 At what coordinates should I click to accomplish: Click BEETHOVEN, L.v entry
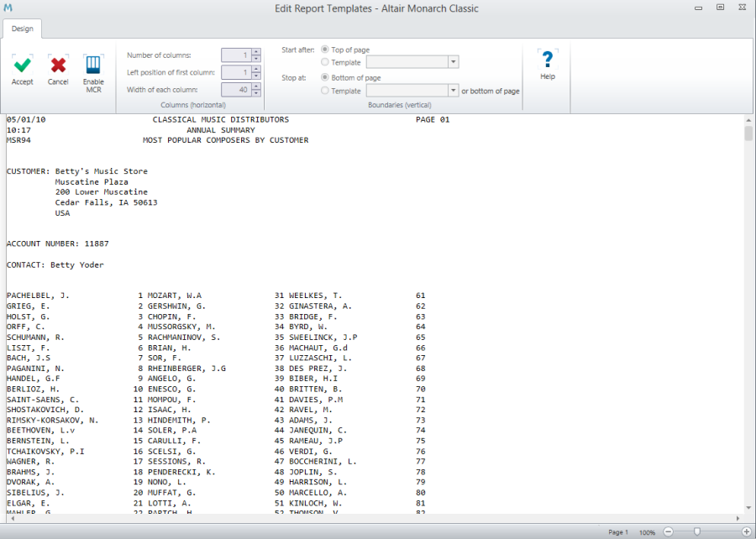pyautogui.click(x=40, y=431)
